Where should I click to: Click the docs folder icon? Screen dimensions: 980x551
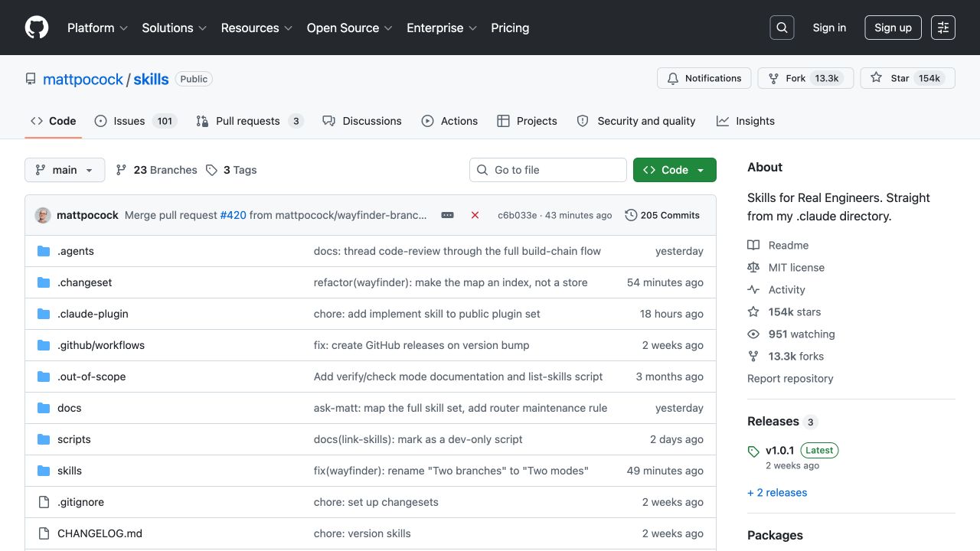click(x=44, y=408)
